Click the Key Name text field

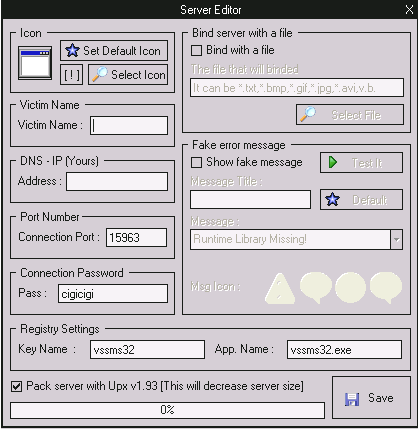pyautogui.click(x=147, y=350)
